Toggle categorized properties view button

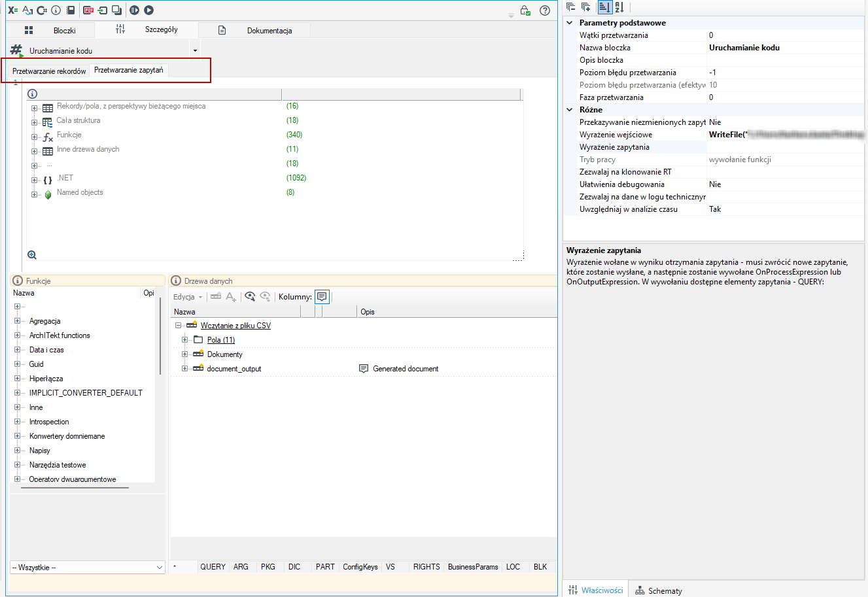click(604, 7)
